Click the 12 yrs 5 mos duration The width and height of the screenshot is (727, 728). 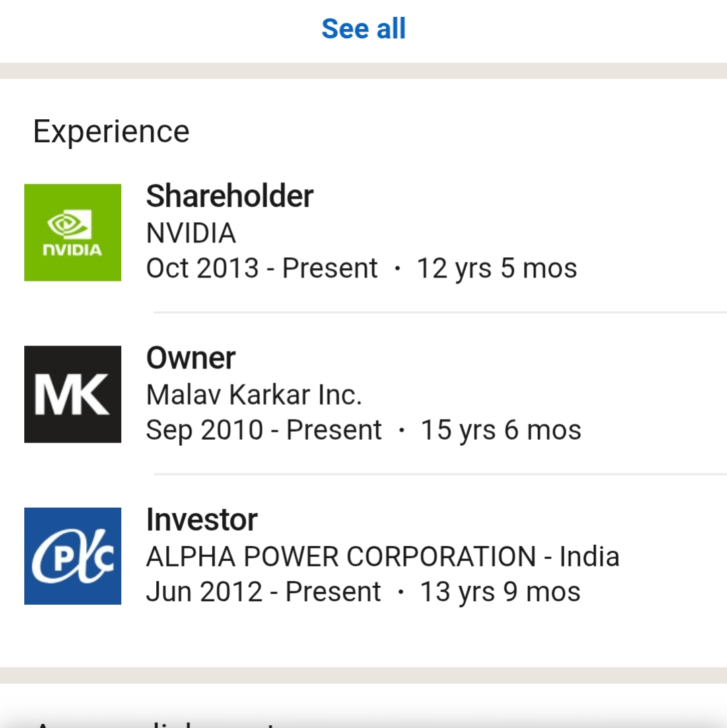(x=497, y=269)
